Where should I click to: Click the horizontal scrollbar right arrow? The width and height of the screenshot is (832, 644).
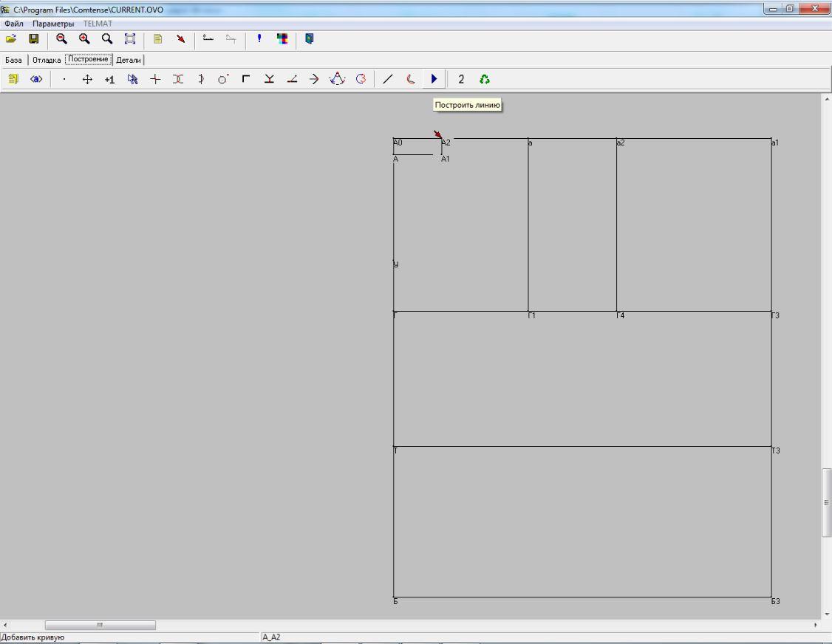click(x=816, y=625)
